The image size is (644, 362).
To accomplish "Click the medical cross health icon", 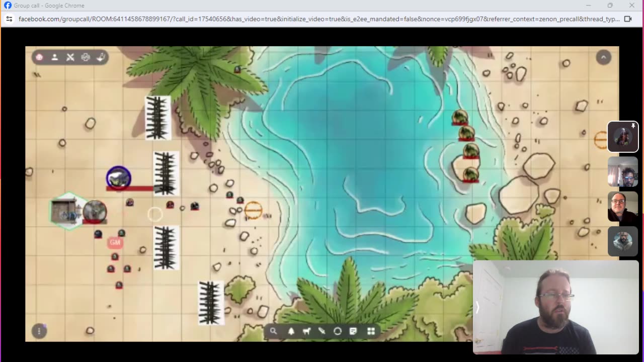I will [x=86, y=57].
